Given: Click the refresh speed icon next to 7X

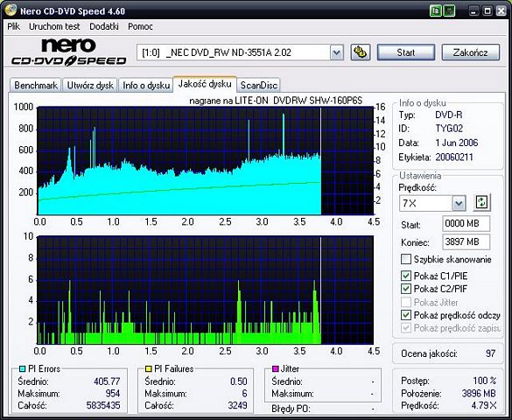Looking at the screenshot, I should [481, 203].
